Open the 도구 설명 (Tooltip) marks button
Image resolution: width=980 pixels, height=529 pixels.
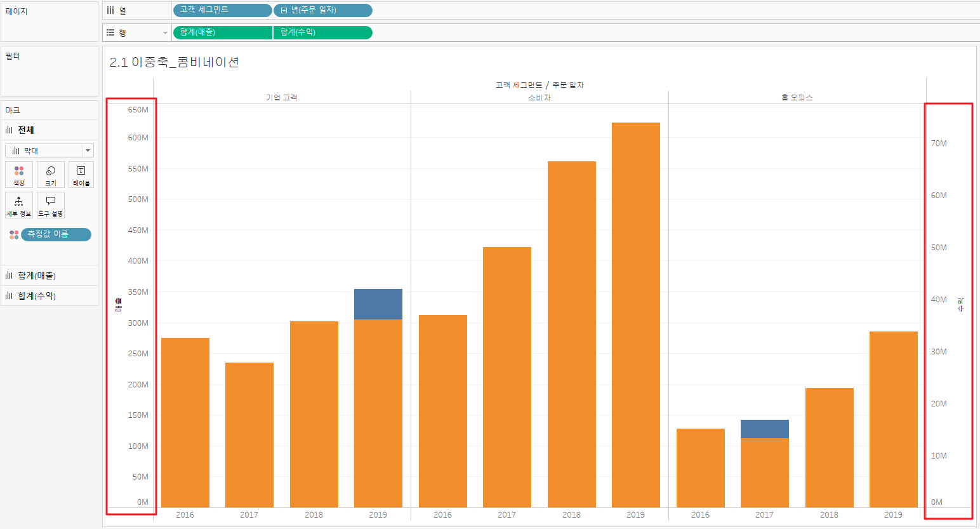tap(51, 205)
